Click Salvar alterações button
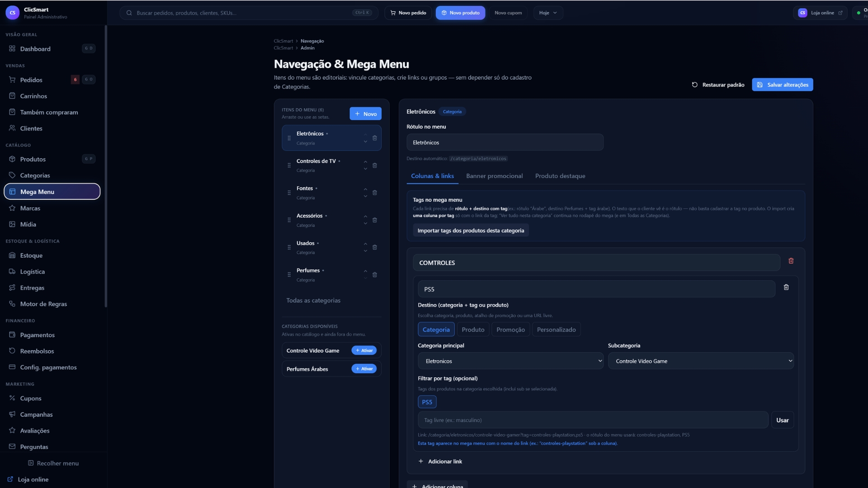 tap(782, 84)
